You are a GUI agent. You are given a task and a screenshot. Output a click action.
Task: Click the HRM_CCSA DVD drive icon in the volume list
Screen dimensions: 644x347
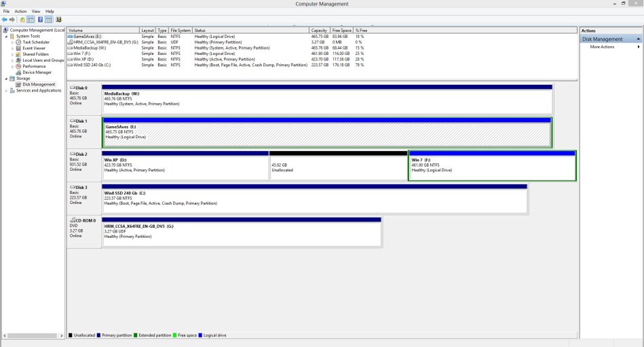[70, 42]
